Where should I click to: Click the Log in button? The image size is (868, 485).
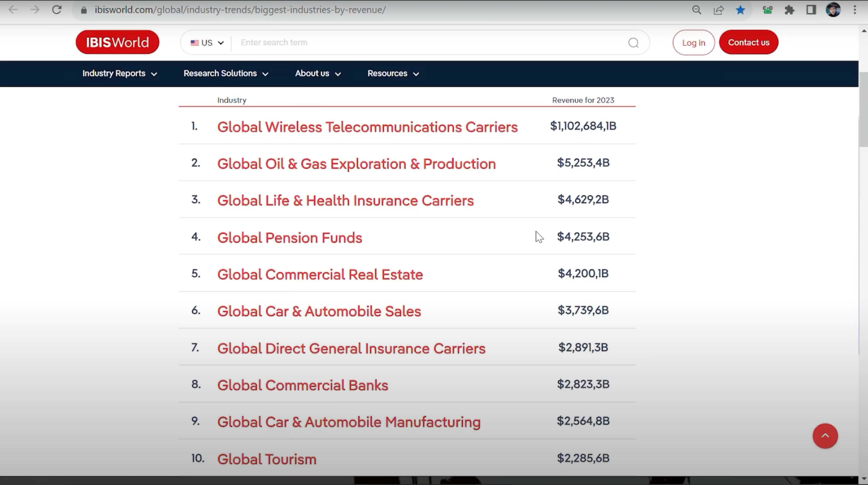693,42
